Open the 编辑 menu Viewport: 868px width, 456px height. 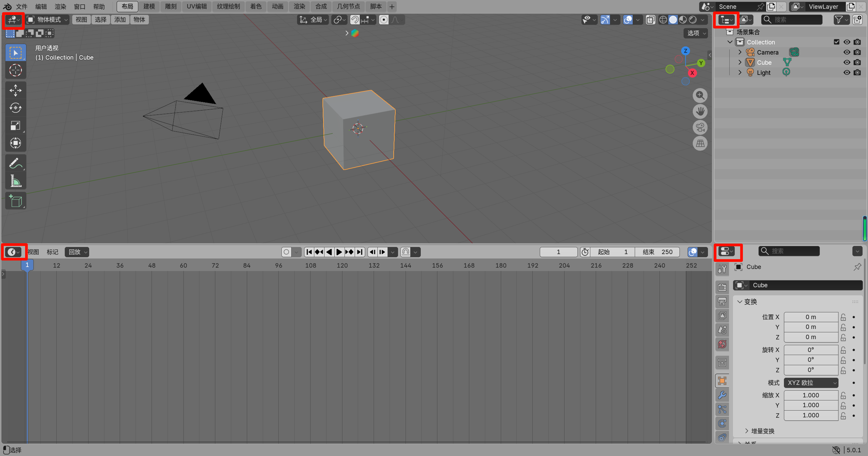point(41,6)
